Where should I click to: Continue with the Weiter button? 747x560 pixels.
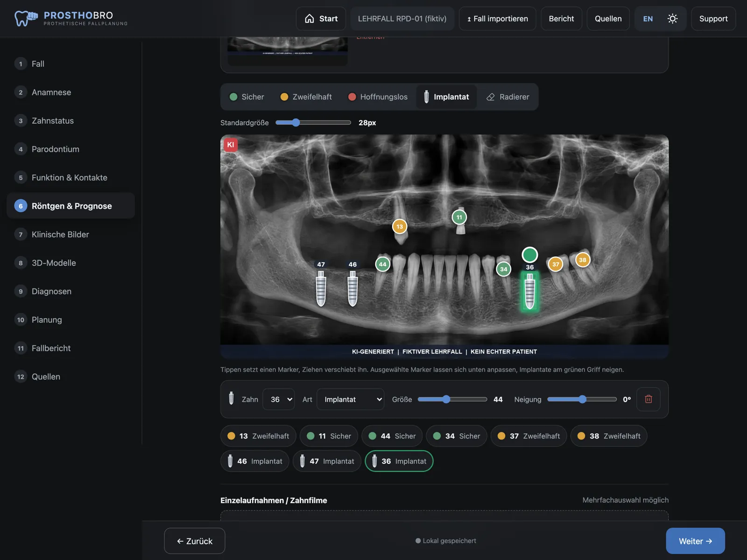[x=695, y=541]
